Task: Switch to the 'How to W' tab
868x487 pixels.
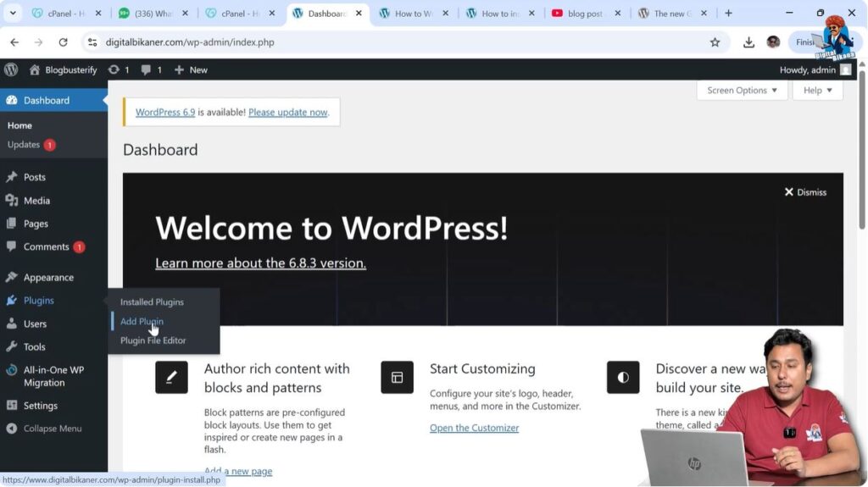Action: 414,14
